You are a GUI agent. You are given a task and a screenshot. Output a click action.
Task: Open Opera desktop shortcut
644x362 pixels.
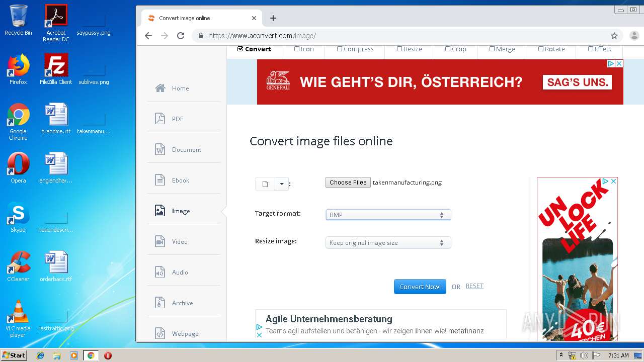tap(18, 168)
